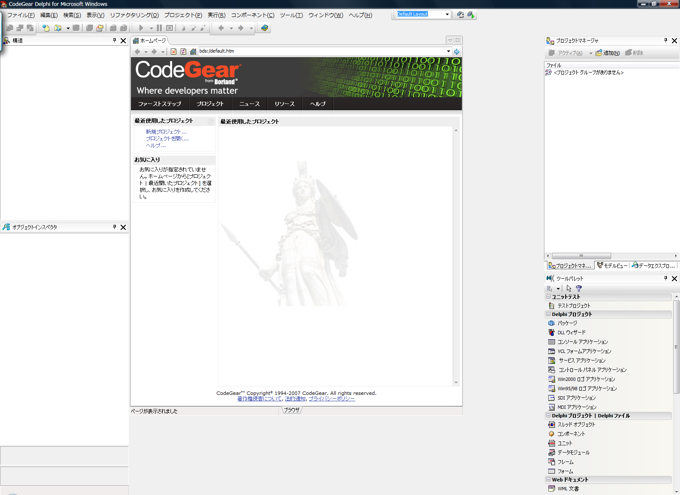Click the Project Manager horizontal scrollbar thumb
Screen dimensions: 680x495
(x=581, y=256)
